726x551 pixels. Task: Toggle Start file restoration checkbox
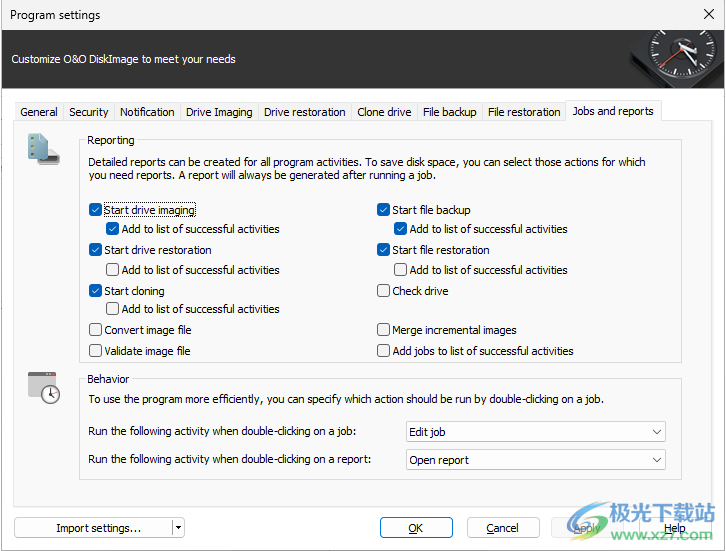tap(383, 250)
